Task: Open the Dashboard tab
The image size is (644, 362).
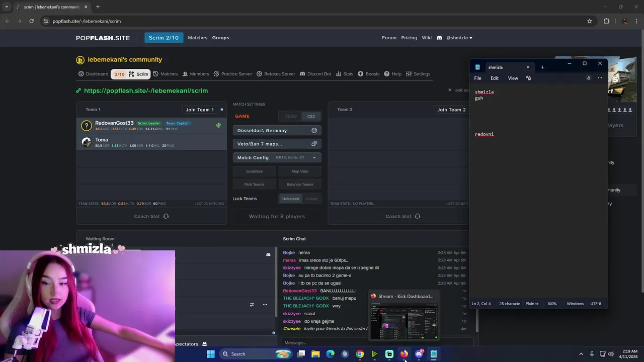Action: (x=94, y=74)
